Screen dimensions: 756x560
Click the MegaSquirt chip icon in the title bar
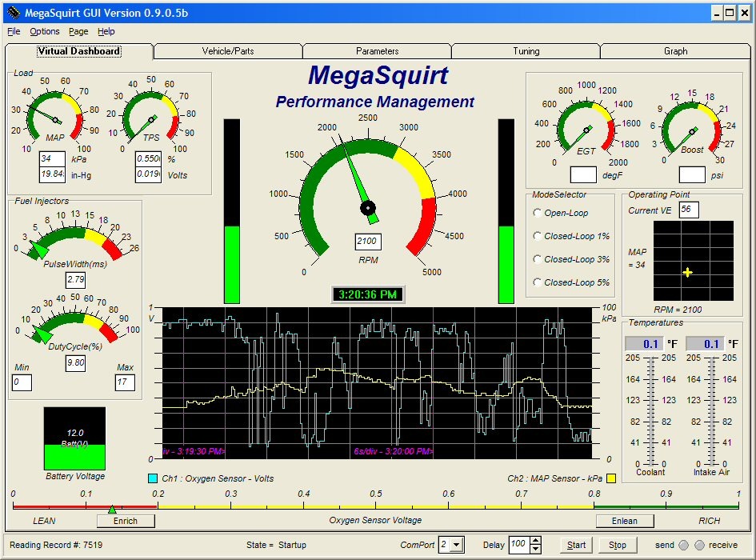click(14, 13)
